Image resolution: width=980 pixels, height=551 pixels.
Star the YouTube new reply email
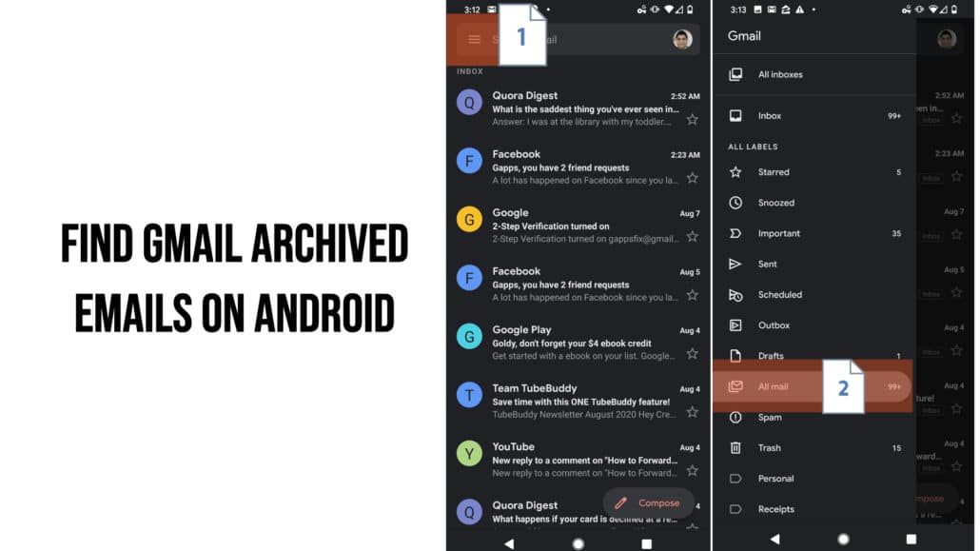692,471
